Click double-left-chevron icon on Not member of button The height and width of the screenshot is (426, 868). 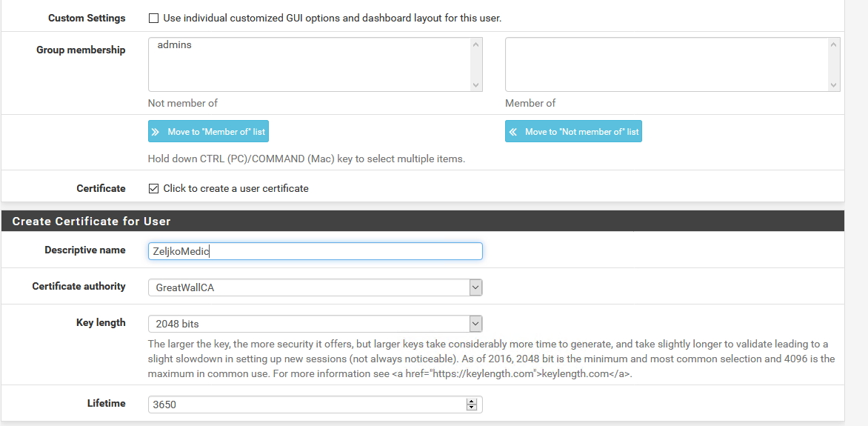513,132
